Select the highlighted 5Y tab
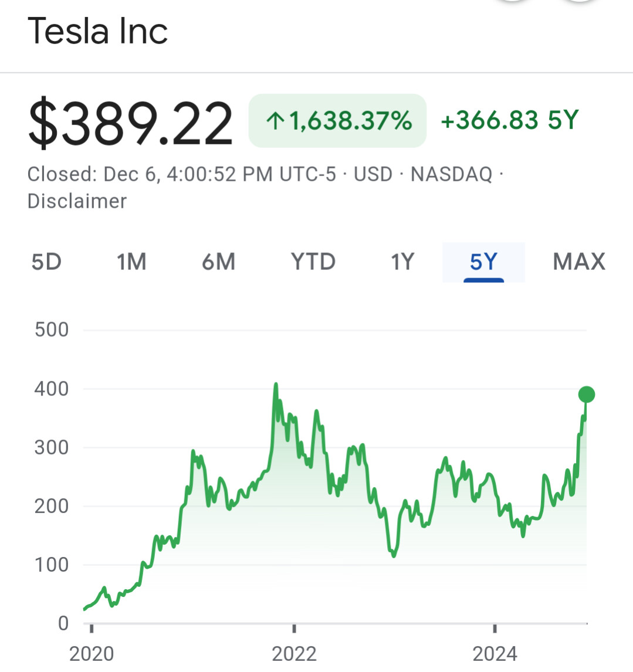This screenshot has width=633, height=672. click(x=483, y=262)
